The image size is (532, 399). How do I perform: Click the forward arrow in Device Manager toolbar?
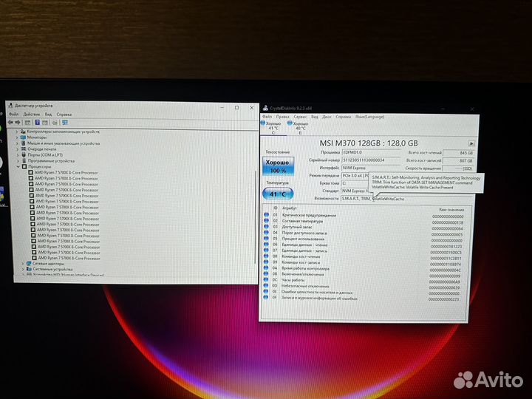coord(16,123)
